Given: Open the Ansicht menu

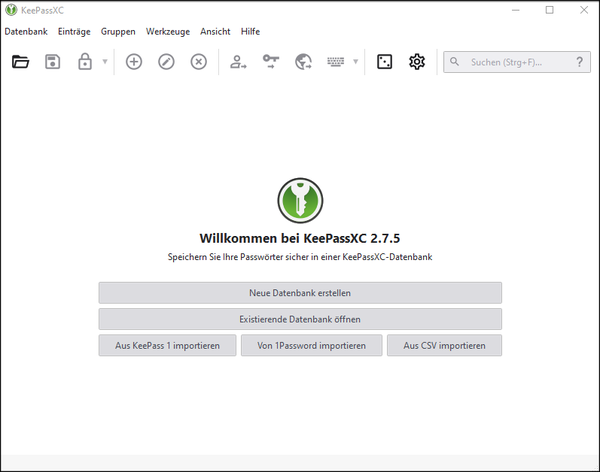Looking at the screenshot, I should [215, 31].
